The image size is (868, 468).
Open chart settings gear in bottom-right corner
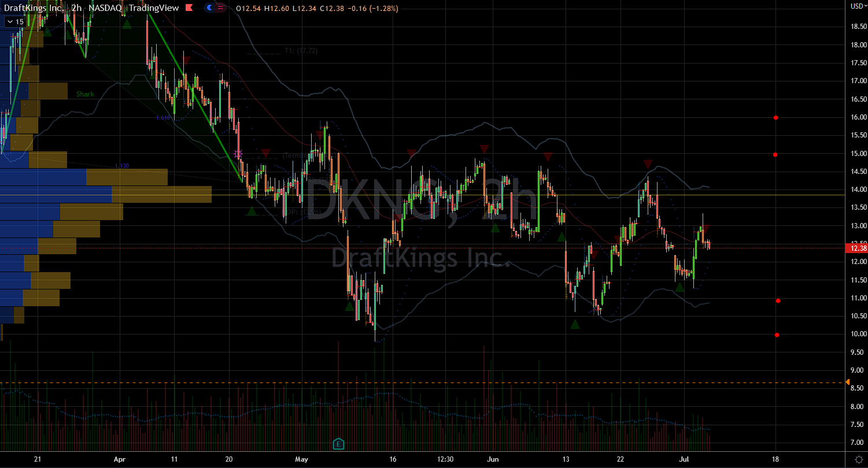tap(859, 459)
